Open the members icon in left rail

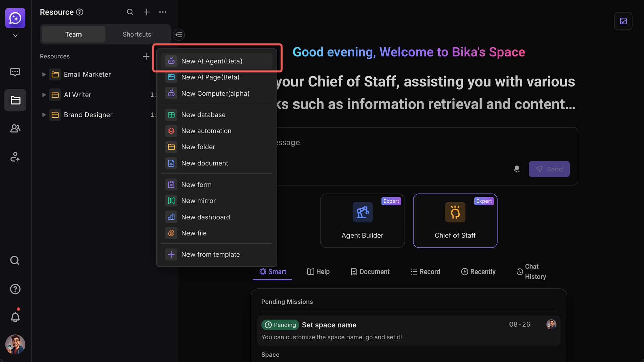coord(15,128)
